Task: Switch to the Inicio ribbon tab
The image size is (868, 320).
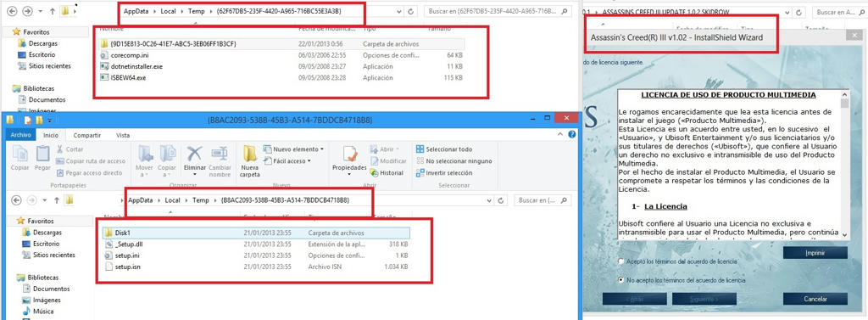Action: pos(51,135)
